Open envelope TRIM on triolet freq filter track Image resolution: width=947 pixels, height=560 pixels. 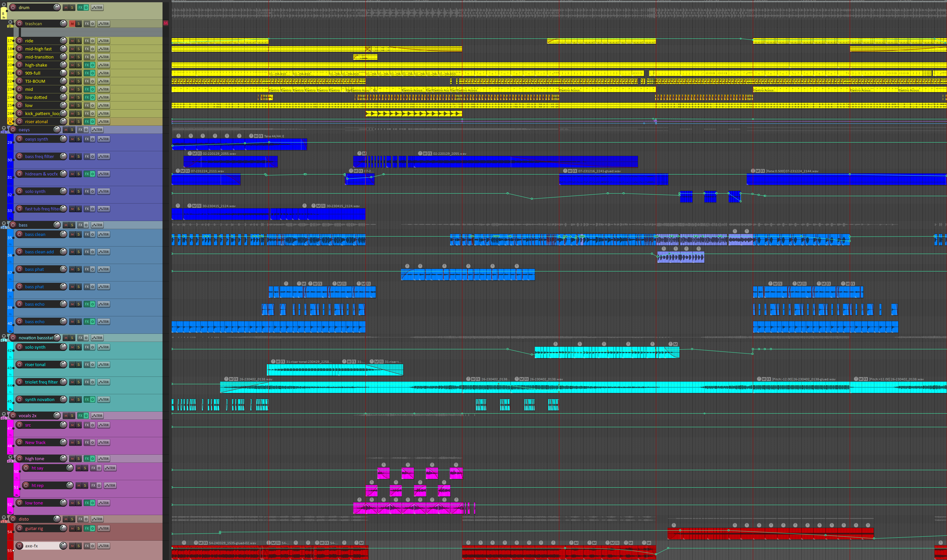[x=104, y=382]
